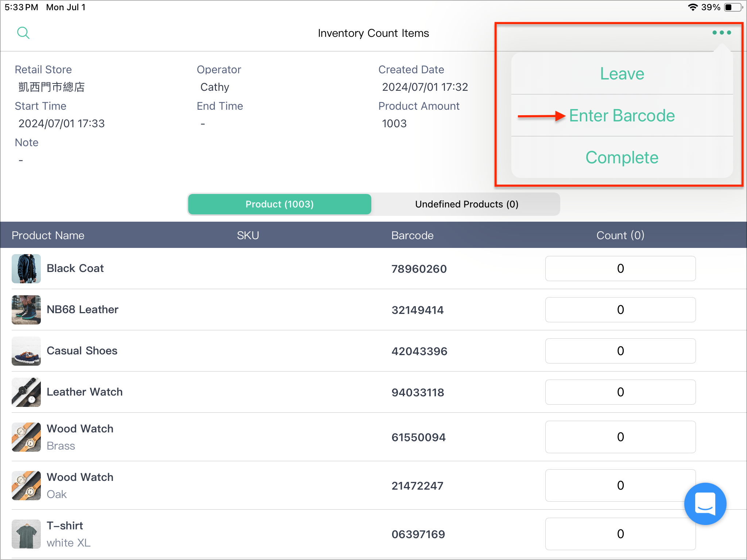The height and width of the screenshot is (560, 747).
Task: Tap barcode 94033118
Action: point(418,393)
